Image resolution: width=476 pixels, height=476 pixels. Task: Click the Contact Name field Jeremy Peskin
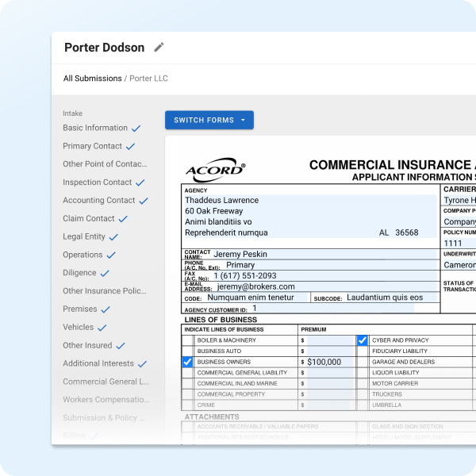pos(324,254)
